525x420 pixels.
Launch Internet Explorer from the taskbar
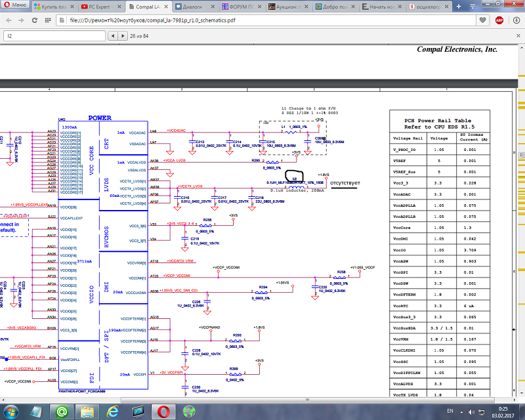[x=112, y=411]
